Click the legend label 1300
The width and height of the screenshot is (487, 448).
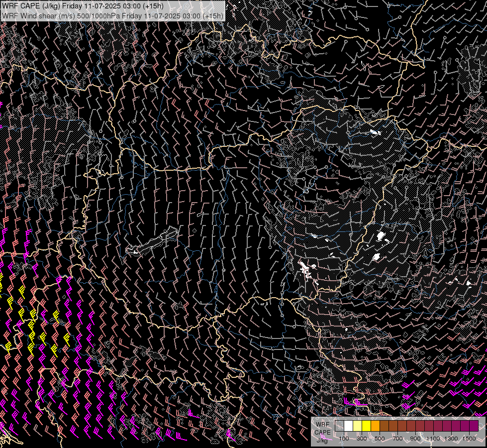click(x=451, y=439)
